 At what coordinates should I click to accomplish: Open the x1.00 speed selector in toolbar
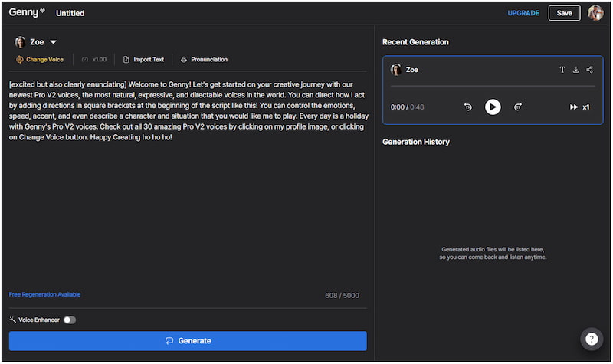95,60
